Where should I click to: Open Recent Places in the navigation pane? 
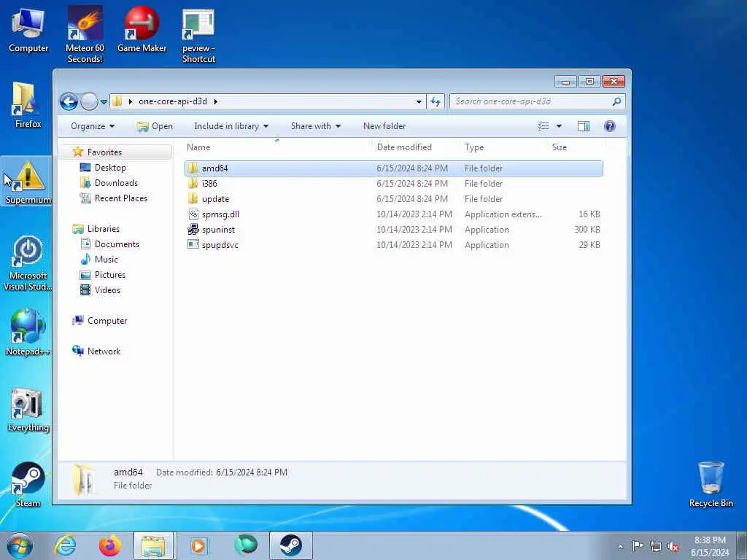(120, 198)
